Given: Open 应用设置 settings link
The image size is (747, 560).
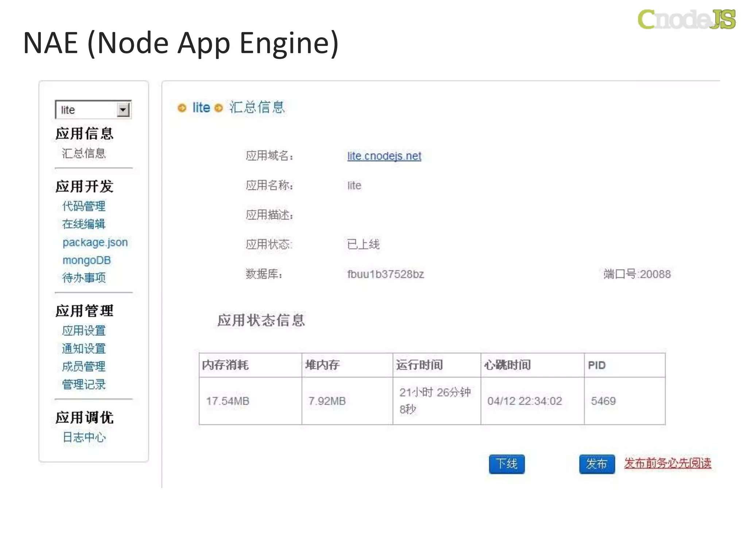Looking at the screenshot, I should pyautogui.click(x=84, y=331).
